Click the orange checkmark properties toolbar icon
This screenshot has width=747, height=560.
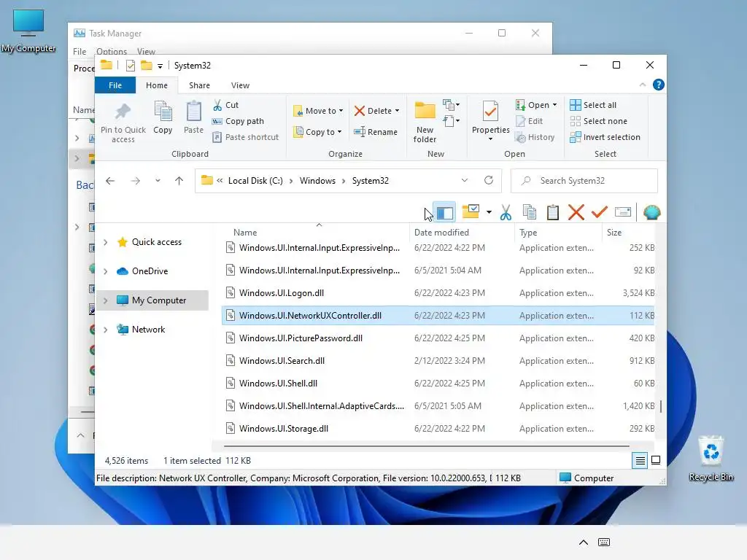(600, 212)
